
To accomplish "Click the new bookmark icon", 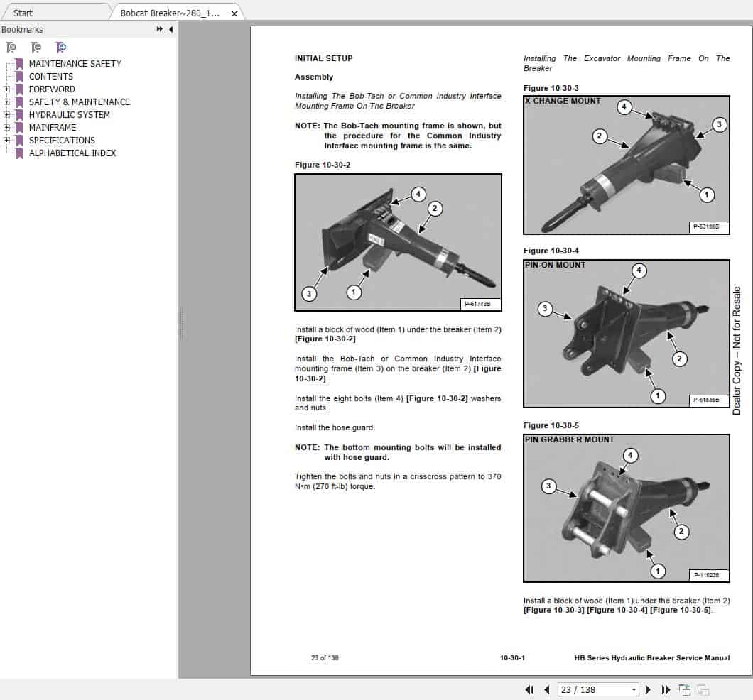I will [36, 47].
